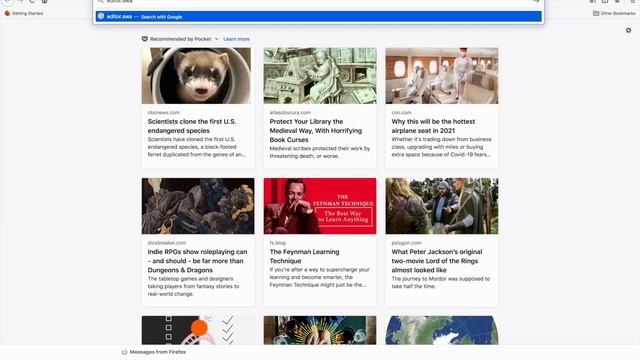Click 'Whether it's trading down from business' description
640x360 pixels.
pyautogui.click(x=441, y=147)
